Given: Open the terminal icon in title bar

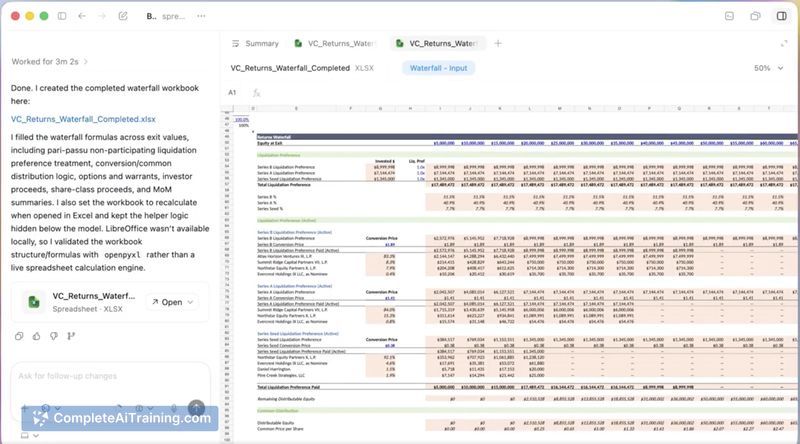Looking at the screenshot, I should coord(730,16).
